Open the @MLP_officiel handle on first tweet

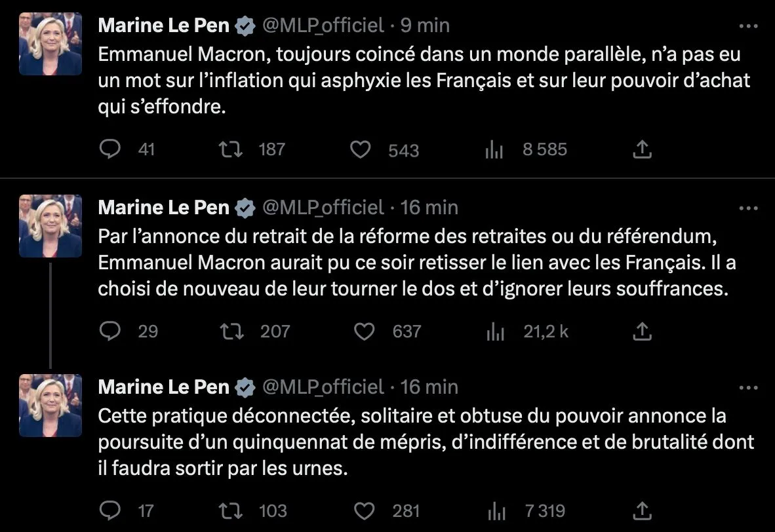[x=323, y=26]
